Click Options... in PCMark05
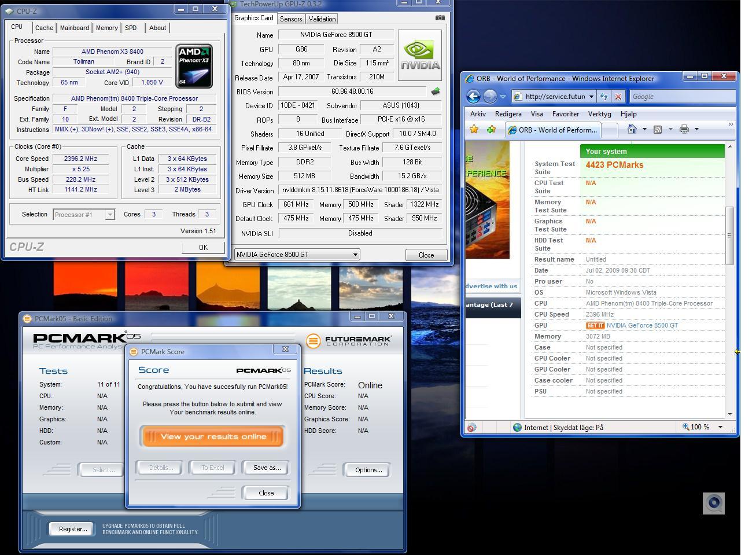The width and height of the screenshot is (756, 555). [368, 470]
